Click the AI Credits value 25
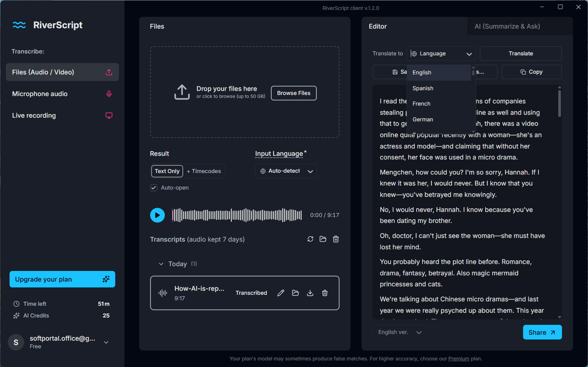 point(106,316)
